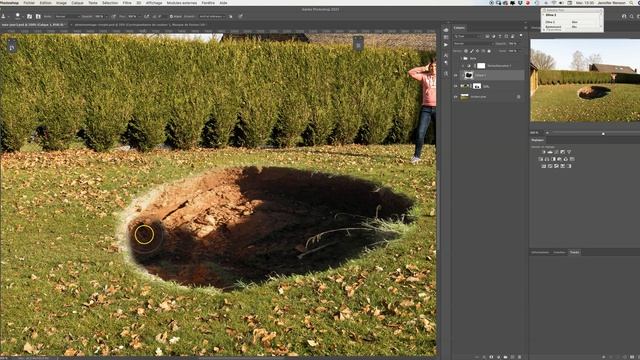Add a Black & White adjustment
This screenshot has width=640, height=360.
coord(553,159)
